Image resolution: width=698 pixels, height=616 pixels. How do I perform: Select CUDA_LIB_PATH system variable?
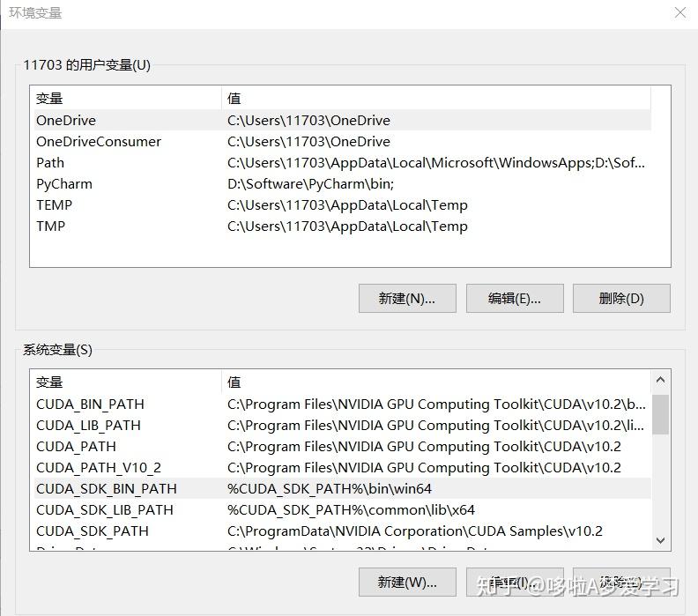(x=88, y=426)
